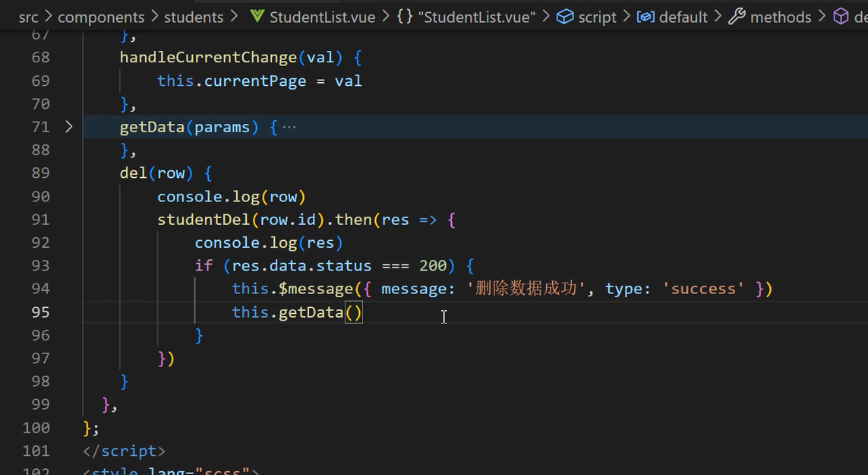This screenshot has height=475, width=868.
Task: Select the default breadcrumb item
Action: (683, 17)
